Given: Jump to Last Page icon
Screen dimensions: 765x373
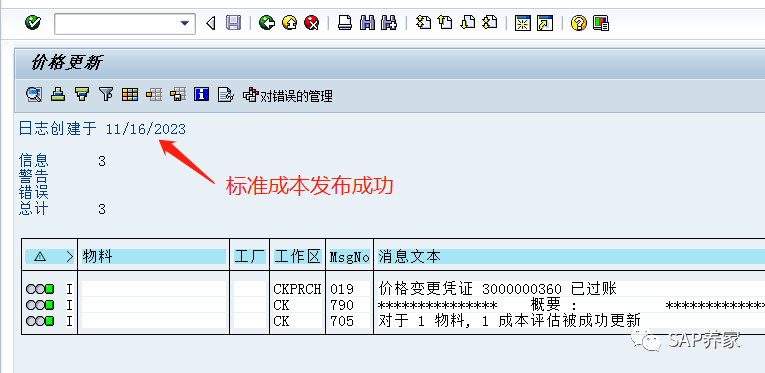Looking at the screenshot, I should click(489, 22).
